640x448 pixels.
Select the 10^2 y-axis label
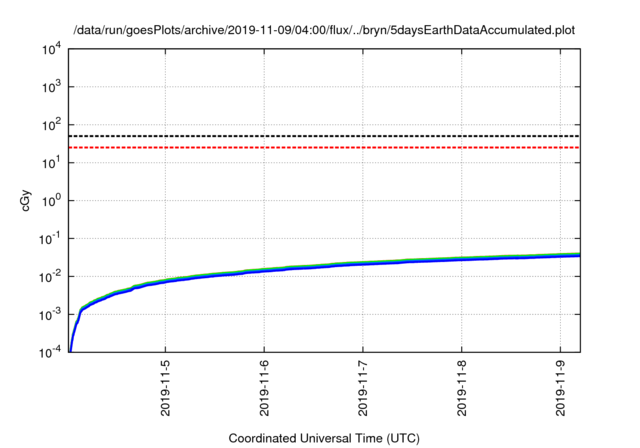[x=52, y=125]
